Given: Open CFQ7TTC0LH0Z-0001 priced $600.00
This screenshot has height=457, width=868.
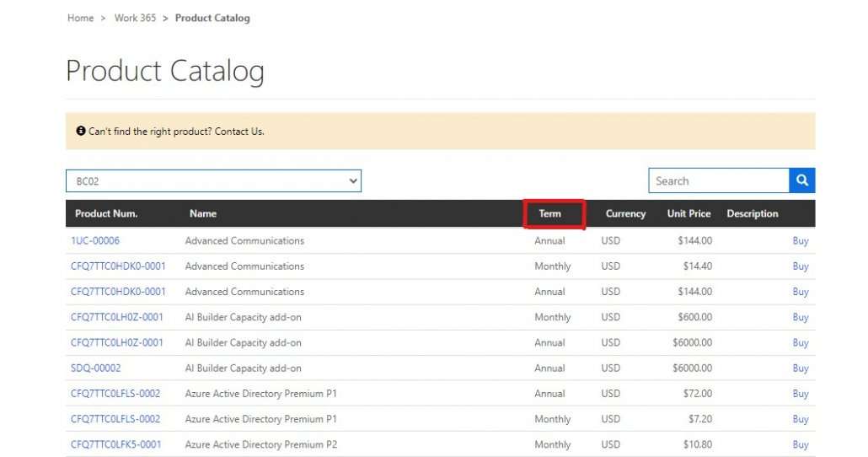Looking at the screenshot, I should coord(117,317).
